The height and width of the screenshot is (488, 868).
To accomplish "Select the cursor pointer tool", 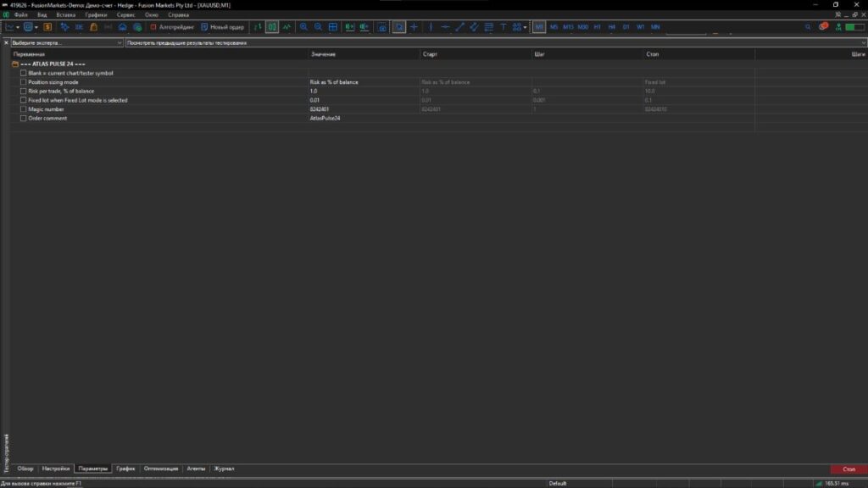I will pyautogui.click(x=399, y=26).
